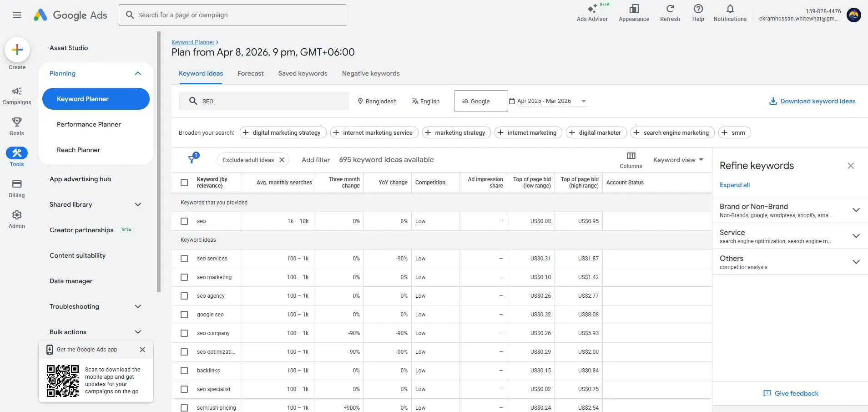The image size is (868, 412).
Task: Select the 'google seo' keyword checkbox
Action: (x=184, y=315)
